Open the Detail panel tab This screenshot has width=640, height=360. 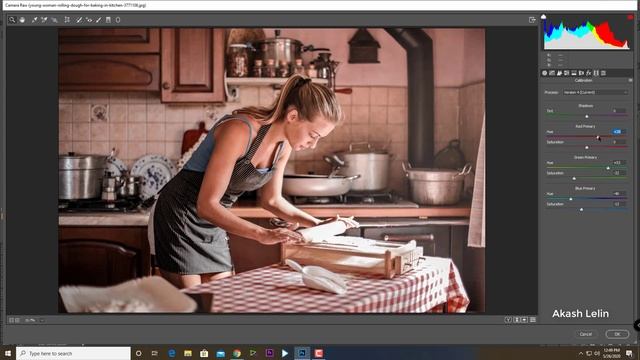(x=559, y=73)
